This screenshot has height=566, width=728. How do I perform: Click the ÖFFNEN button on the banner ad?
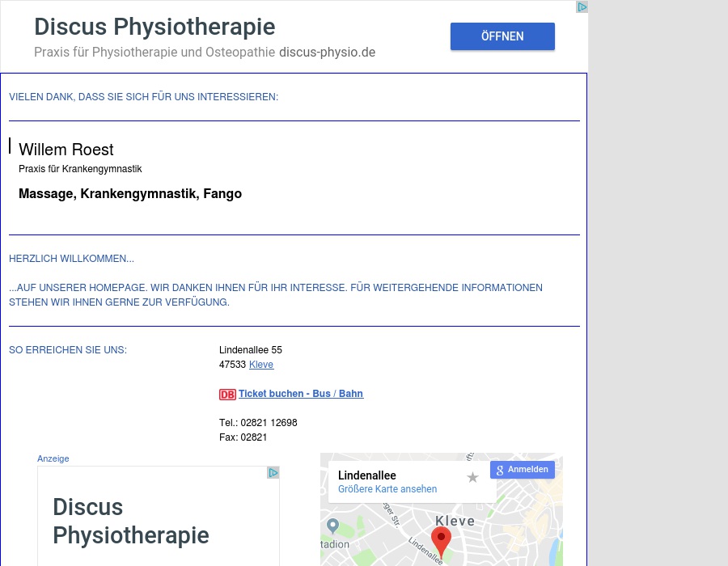(x=502, y=36)
